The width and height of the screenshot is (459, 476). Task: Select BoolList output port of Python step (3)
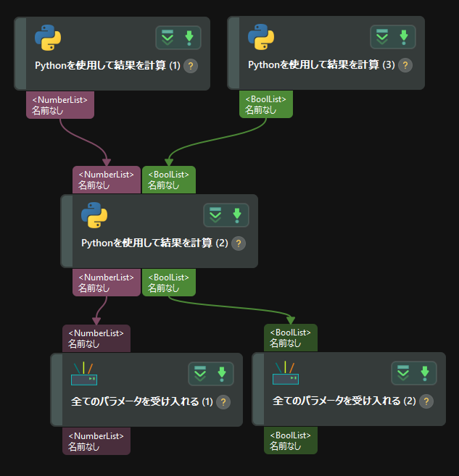266,104
